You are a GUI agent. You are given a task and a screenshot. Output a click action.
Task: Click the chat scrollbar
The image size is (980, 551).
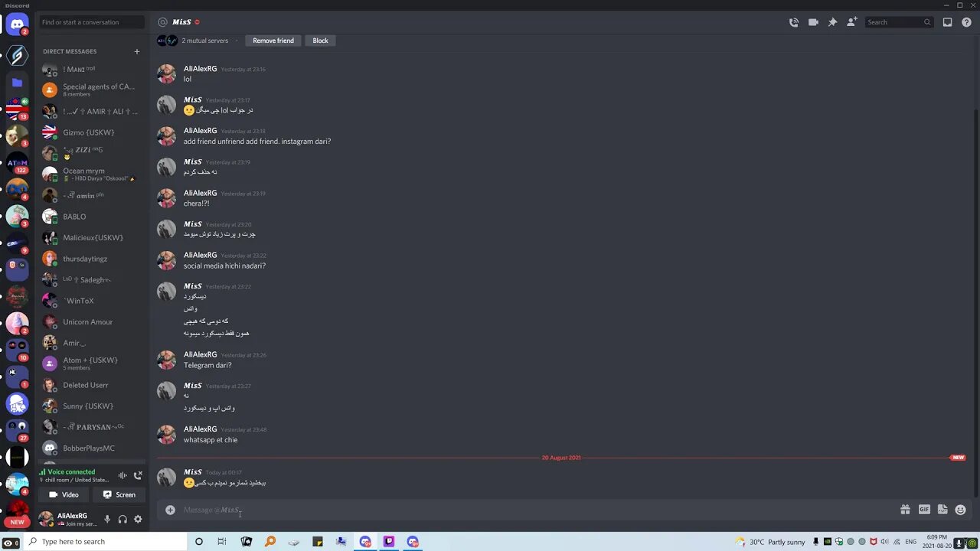976,302
